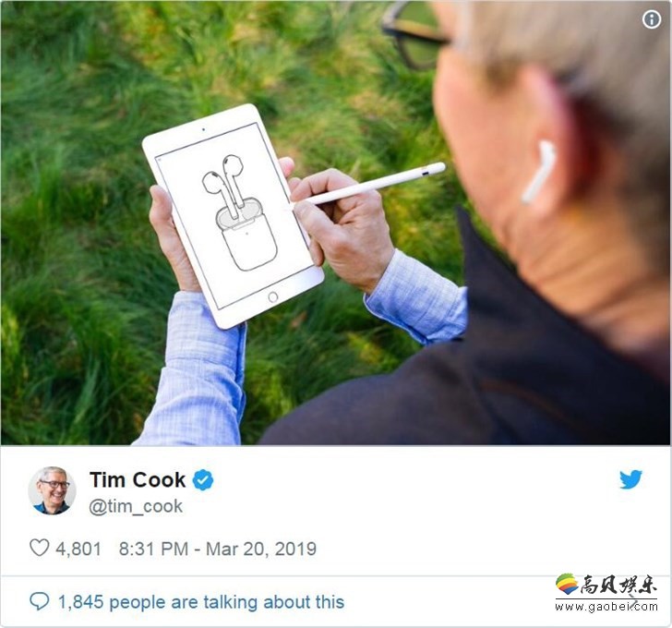Click the blue verified badge
Image resolution: width=672 pixels, height=628 pixels.
point(203,479)
